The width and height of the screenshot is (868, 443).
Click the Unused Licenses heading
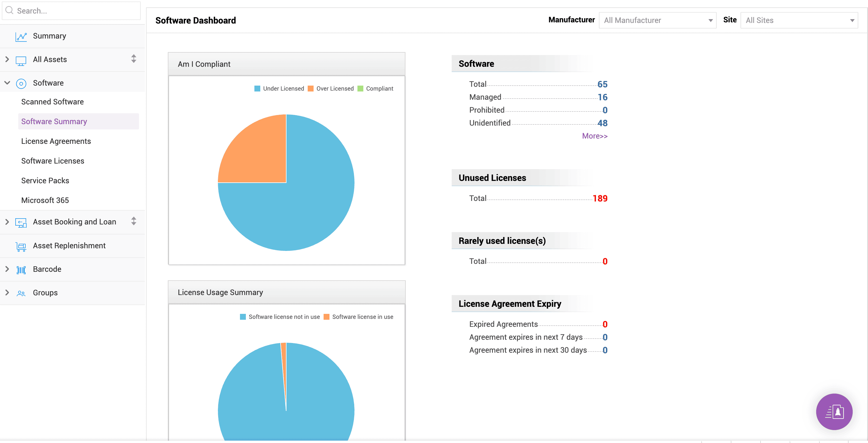coord(492,178)
